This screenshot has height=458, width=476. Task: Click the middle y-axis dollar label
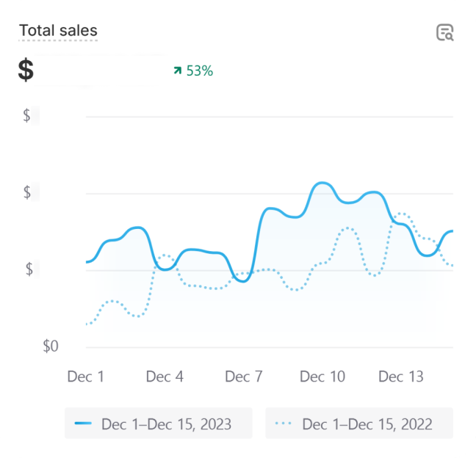27,192
